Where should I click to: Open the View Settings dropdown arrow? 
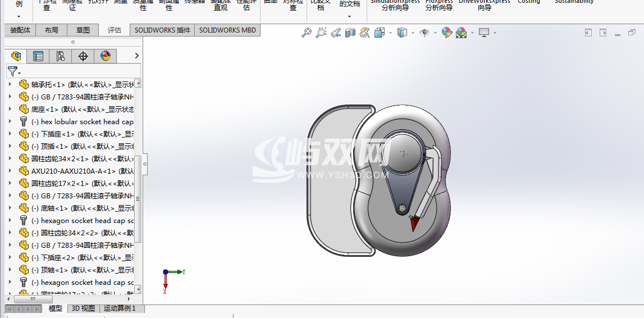(x=495, y=33)
